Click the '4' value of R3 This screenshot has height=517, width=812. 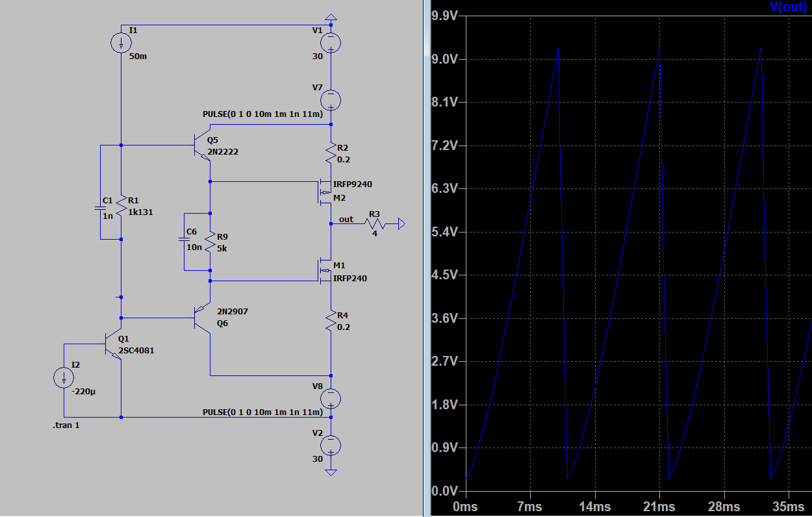[374, 234]
